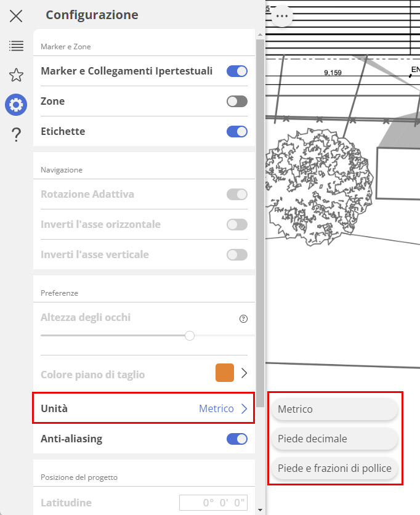Click the Altezza degli occhi slider handle

tap(190, 335)
